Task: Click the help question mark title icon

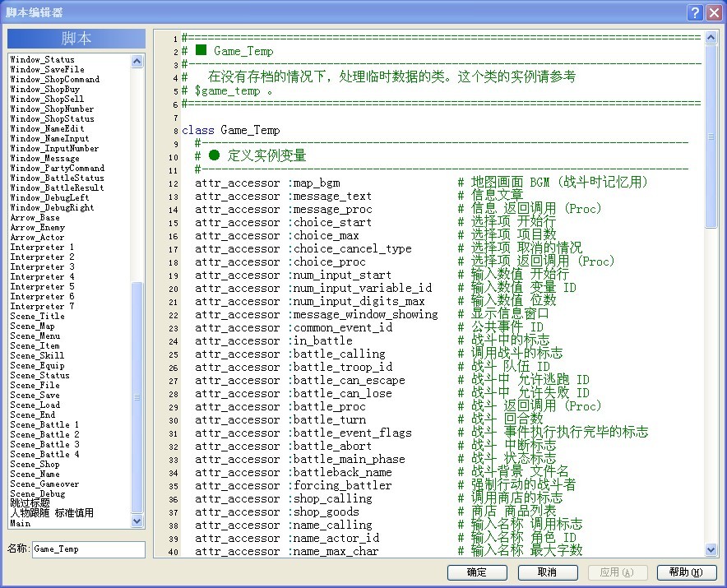Action: [x=695, y=12]
